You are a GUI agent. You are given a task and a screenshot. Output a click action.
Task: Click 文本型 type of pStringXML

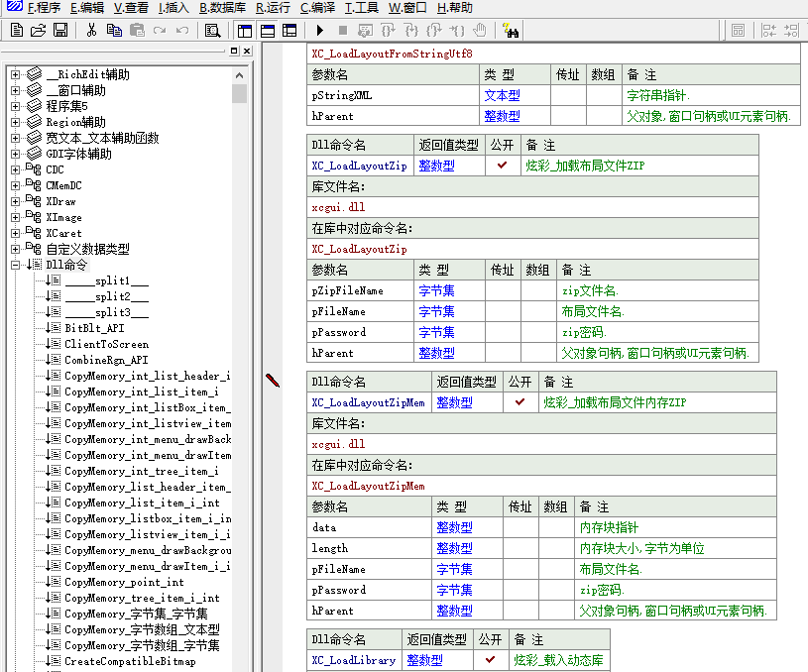[x=503, y=95]
